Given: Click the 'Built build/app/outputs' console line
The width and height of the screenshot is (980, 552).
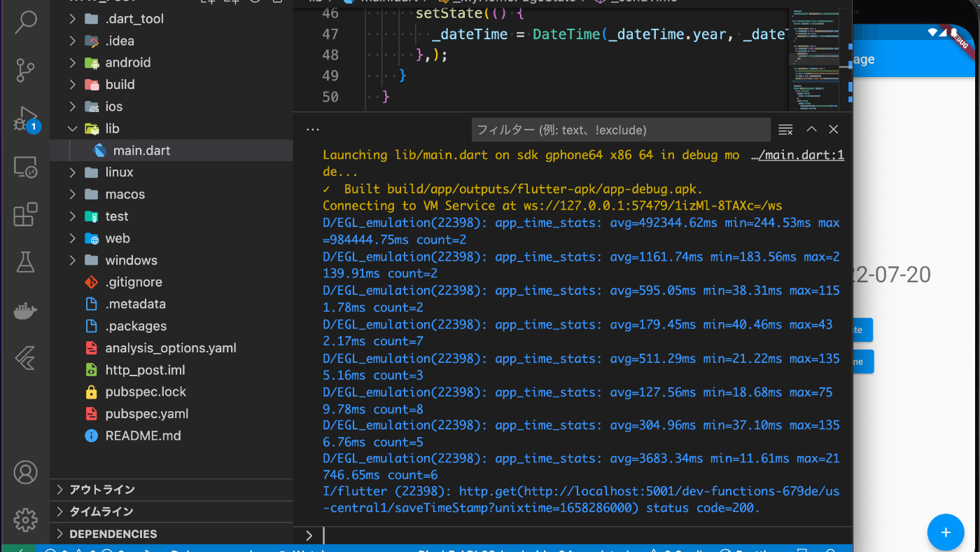Looking at the screenshot, I should coord(512,189).
